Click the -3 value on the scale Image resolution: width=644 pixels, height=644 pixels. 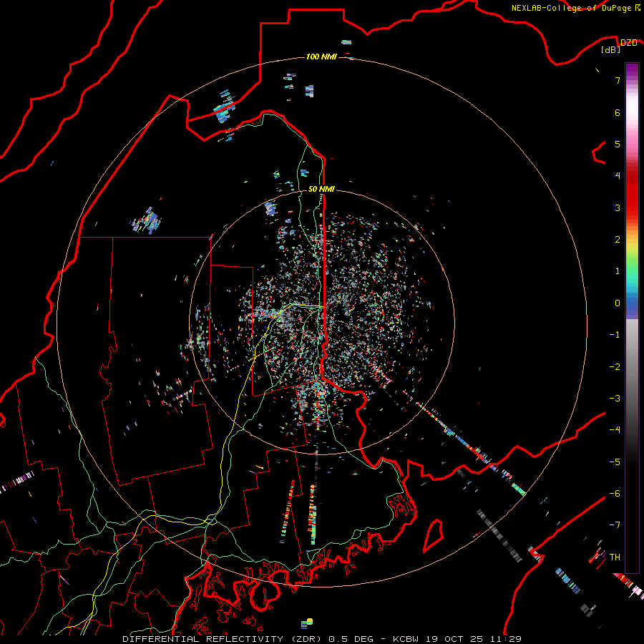coord(615,399)
